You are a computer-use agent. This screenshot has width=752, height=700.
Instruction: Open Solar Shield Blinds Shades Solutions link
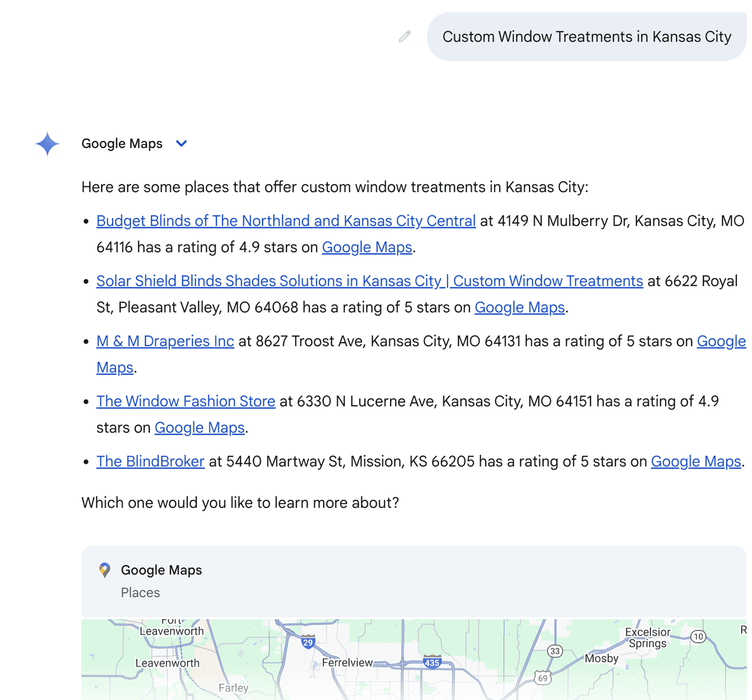[x=370, y=281]
